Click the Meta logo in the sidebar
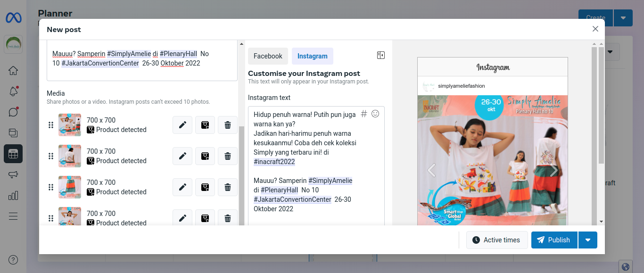The image size is (644, 273). pos(13,18)
